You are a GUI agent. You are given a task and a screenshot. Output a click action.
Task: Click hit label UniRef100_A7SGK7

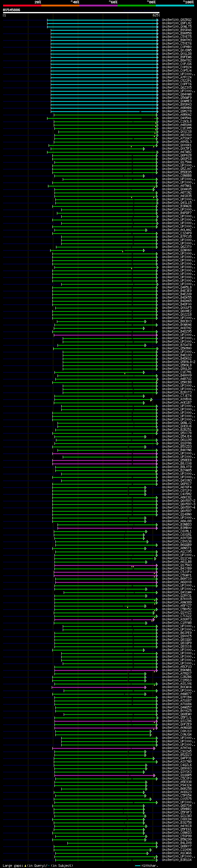click(x=177, y=139)
